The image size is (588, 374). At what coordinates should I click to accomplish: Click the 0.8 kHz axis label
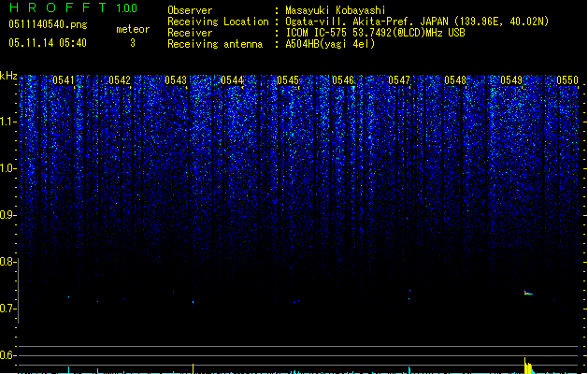pyautogui.click(x=7, y=262)
